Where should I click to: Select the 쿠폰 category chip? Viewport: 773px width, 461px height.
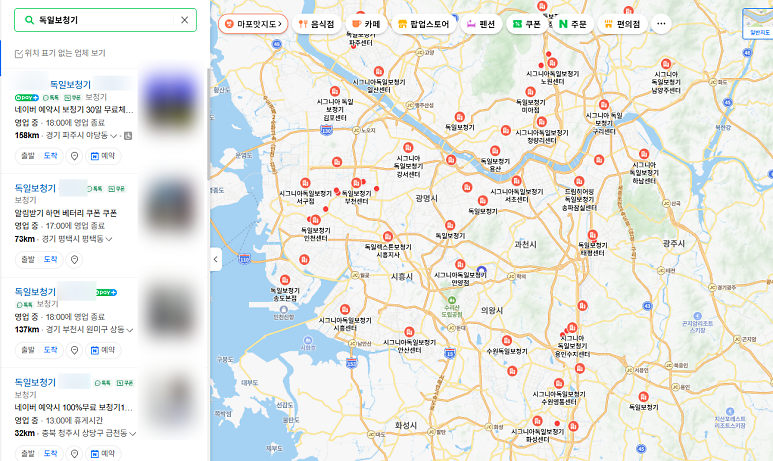pos(527,24)
